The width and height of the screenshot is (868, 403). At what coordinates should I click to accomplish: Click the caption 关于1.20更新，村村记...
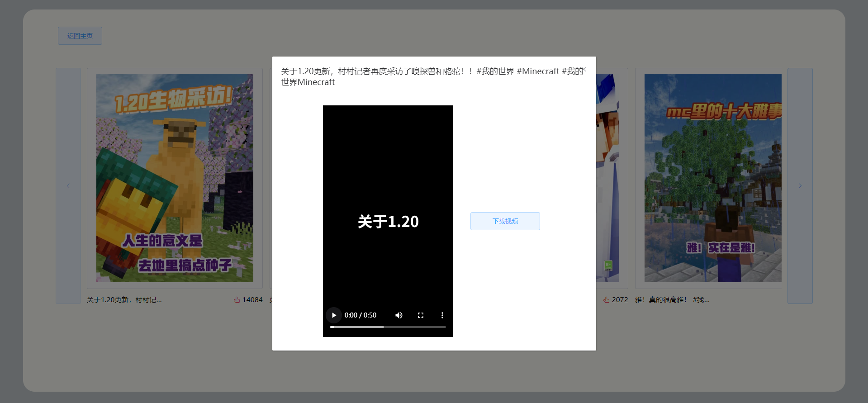[124, 299]
